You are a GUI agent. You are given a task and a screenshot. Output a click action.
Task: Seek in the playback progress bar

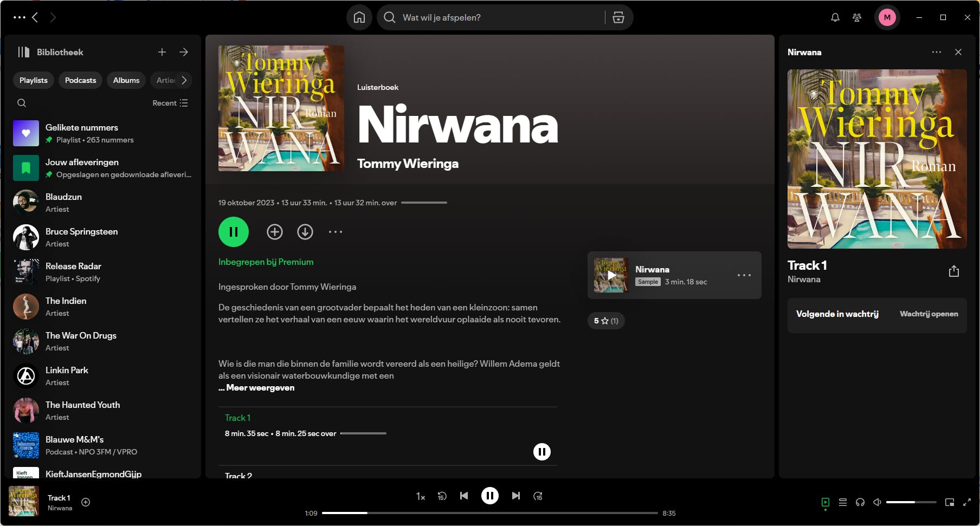point(490,513)
